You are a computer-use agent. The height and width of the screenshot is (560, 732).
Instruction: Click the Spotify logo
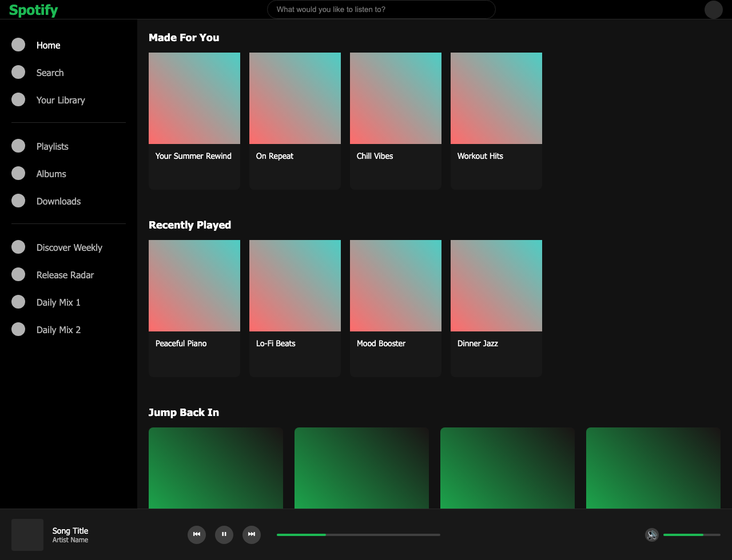coord(33,10)
